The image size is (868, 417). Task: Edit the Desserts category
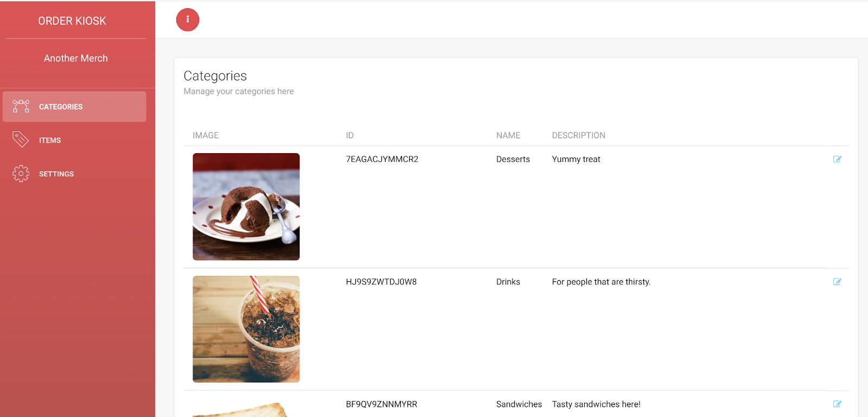(837, 159)
